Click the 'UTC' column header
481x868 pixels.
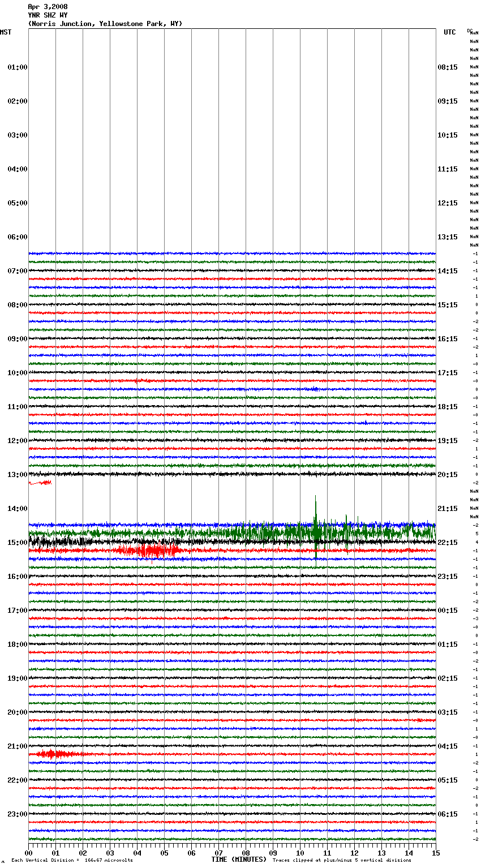(449, 32)
